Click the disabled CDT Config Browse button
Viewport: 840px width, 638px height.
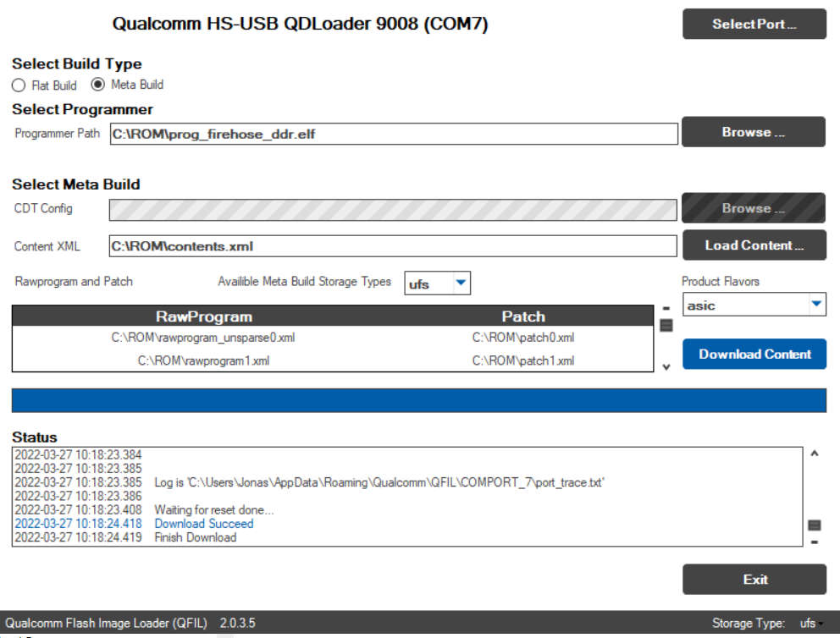pos(754,208)
